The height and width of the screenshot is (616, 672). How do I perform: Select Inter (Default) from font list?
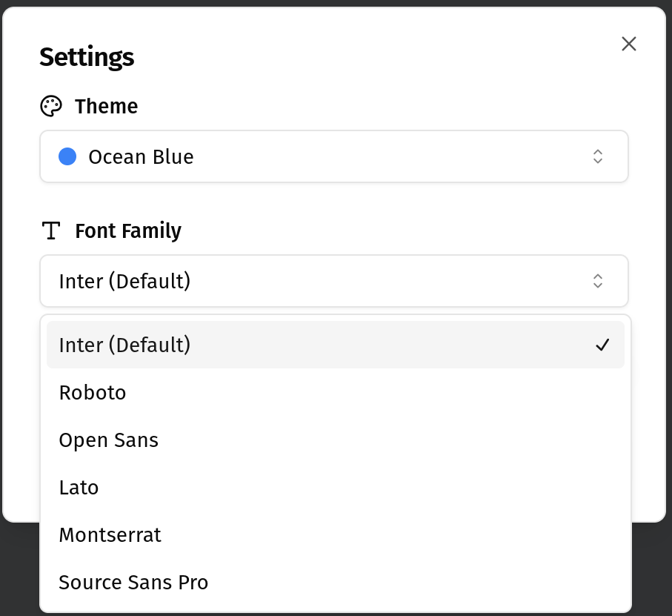pyautogui.click(x=124, y=345)
